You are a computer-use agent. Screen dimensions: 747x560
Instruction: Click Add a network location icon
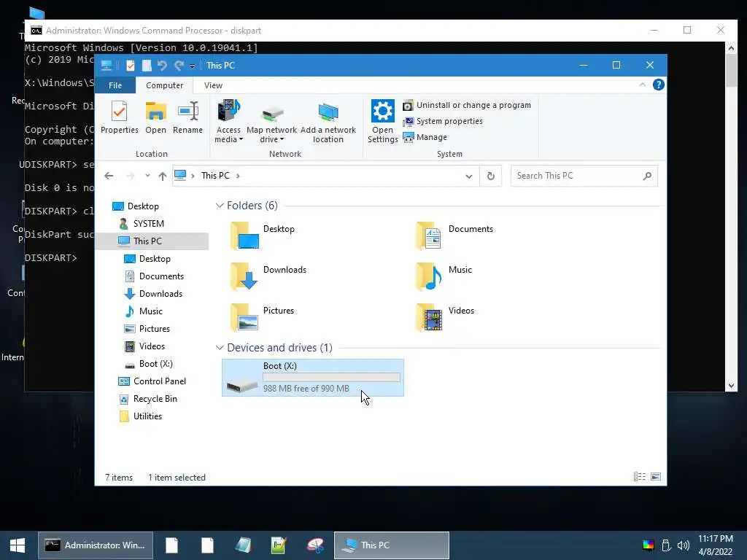328,122
